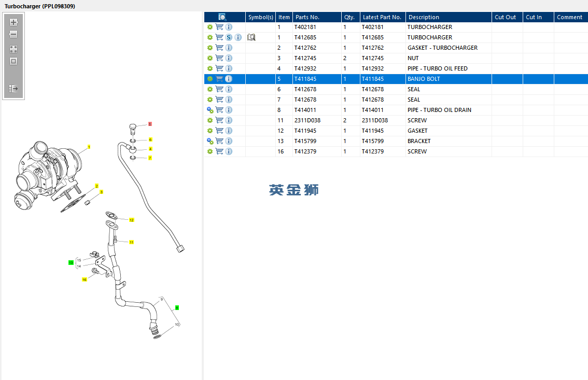This screenshot has height=380, width=588.
Task: Zoom in on the diagram with plus button
Action: click(13, 22)
